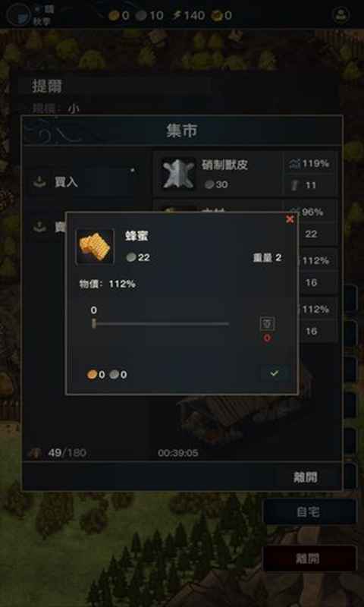The width and height of the screenshot is (364, 607).
Task: Click the 離開 button in market panel
Action: tap(306, 477)
